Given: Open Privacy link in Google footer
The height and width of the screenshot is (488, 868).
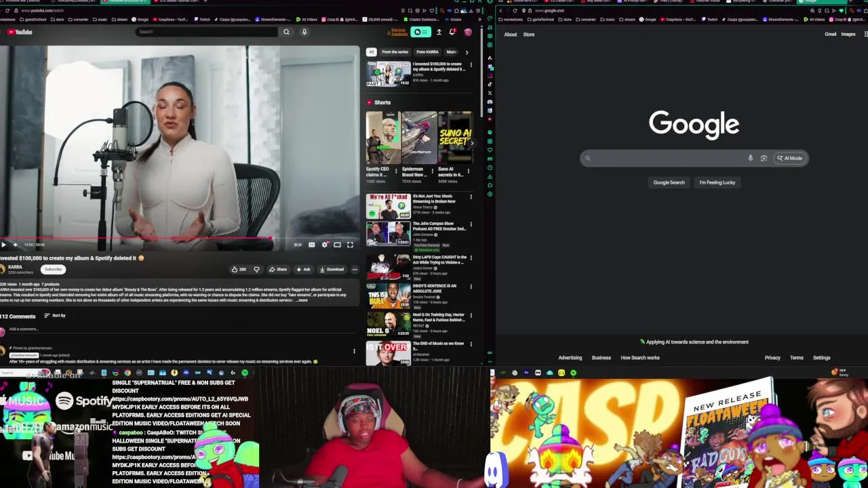Looking at the screenshot, I should point(772,358).
